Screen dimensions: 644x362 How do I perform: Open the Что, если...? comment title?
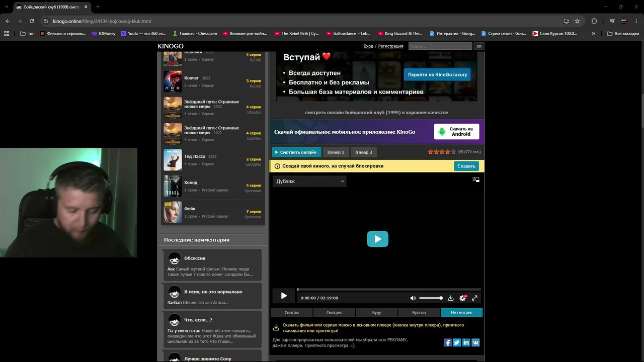coord(198,320)
